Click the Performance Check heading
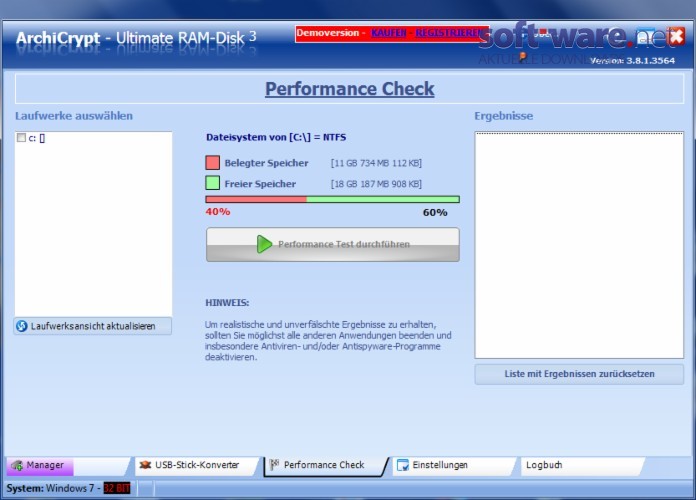Viewport: 696px width, 500px height. [x=350, y=89]
